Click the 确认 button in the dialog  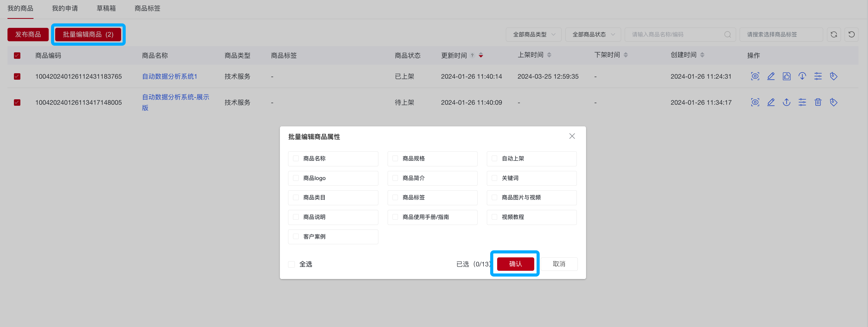(515, 264)
